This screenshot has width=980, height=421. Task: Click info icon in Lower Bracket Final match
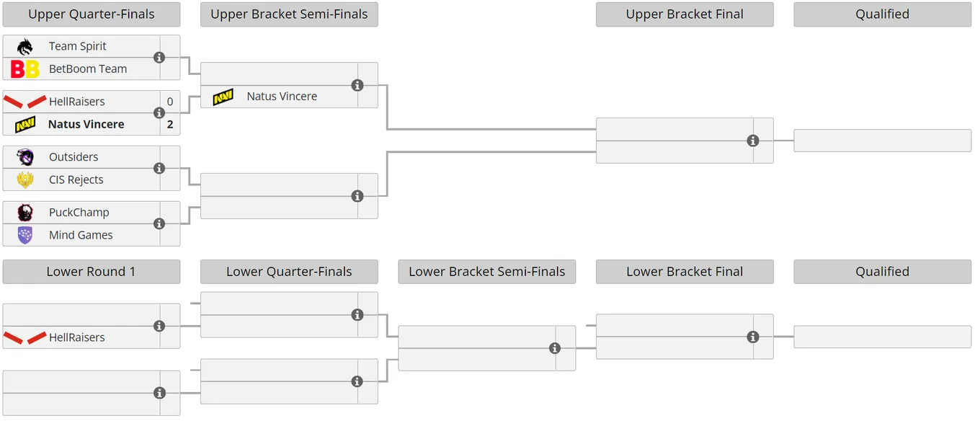point(753,337)
